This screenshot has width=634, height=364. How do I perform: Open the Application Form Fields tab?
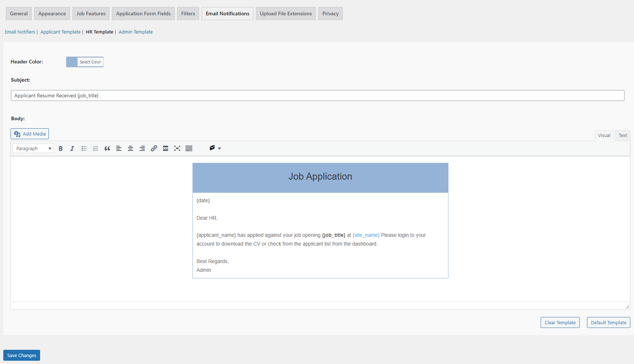pos(143,13)
